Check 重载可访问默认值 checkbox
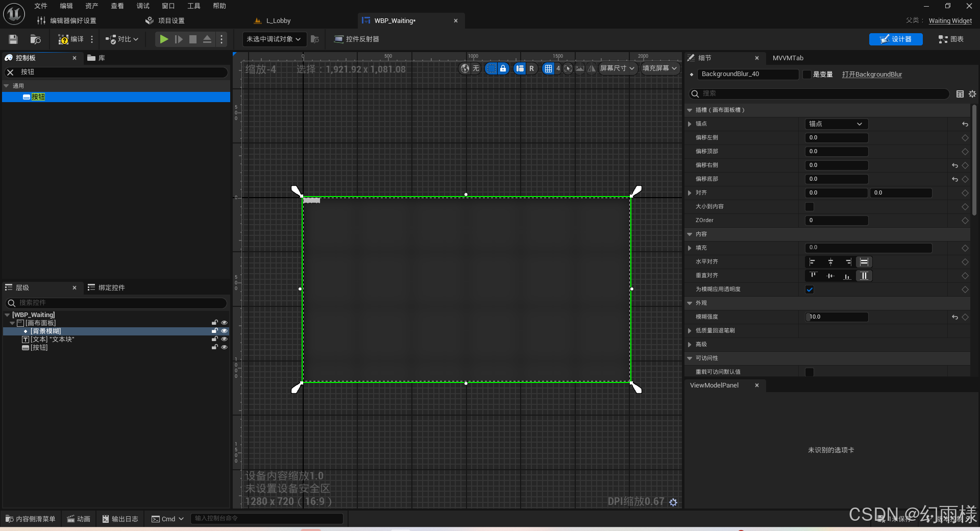The image size is (980, 531). [810, 372]
